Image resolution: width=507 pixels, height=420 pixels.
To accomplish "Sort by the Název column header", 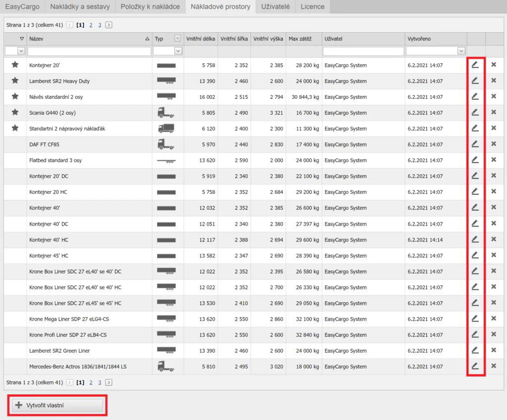I will point(89,39).
